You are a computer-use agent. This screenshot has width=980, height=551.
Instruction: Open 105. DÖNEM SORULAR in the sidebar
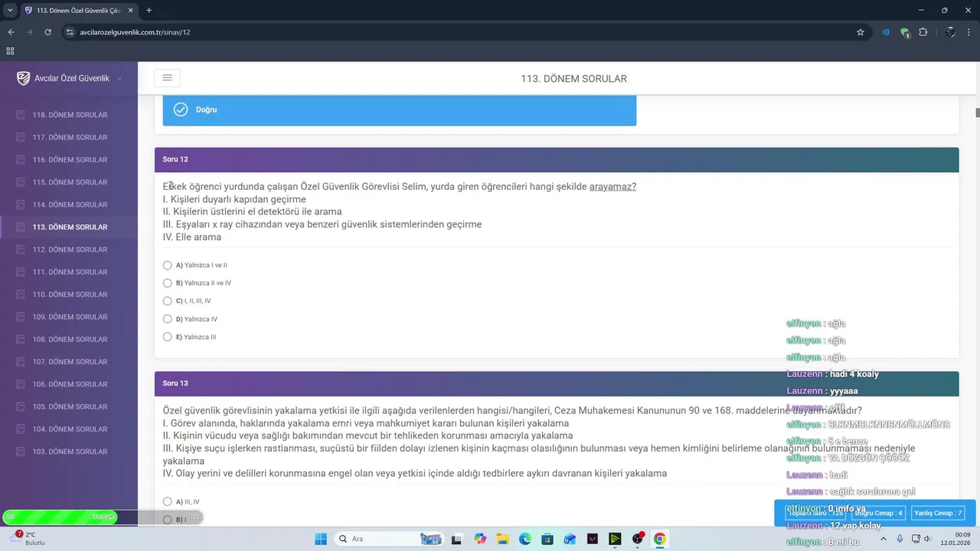point(69,406)
